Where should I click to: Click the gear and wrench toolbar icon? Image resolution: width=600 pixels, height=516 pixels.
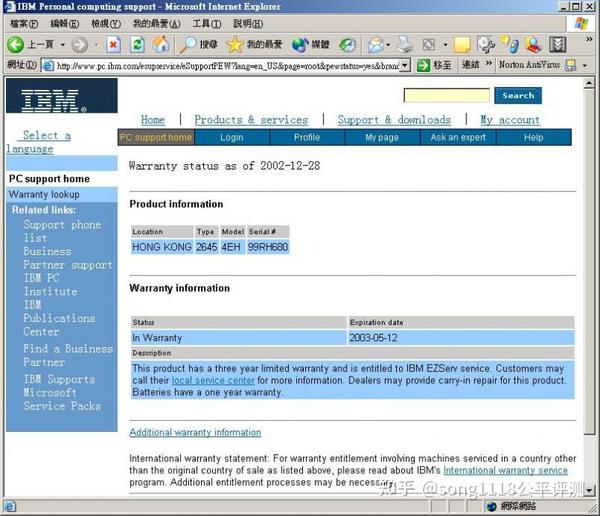point(486,44)
